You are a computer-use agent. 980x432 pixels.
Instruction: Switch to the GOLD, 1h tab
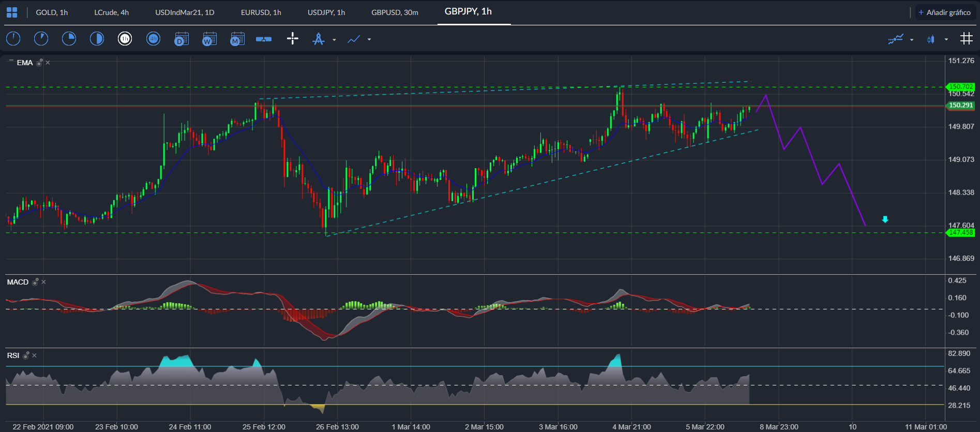tap(52, 12)
